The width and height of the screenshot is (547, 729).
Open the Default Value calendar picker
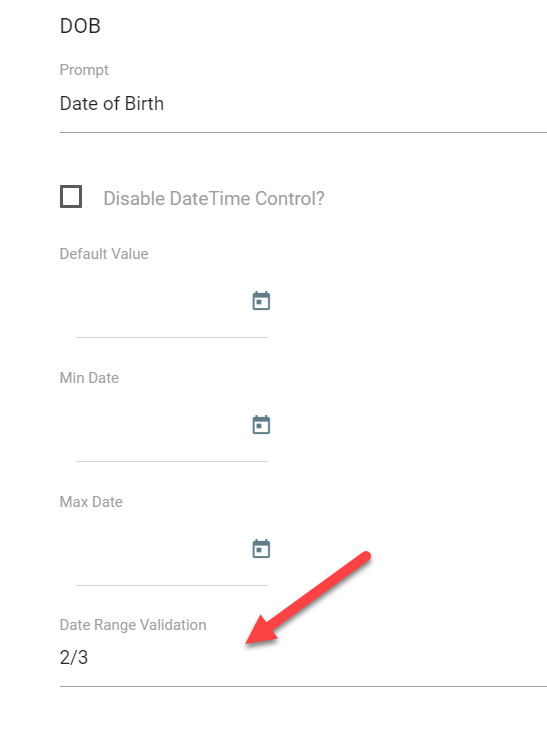click(x=261, y=301)
